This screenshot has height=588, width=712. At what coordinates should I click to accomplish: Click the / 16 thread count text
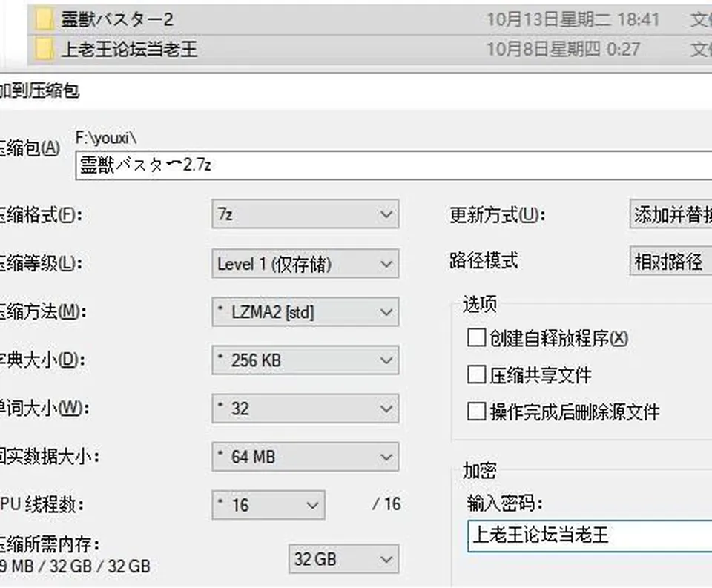click(386, 504)
